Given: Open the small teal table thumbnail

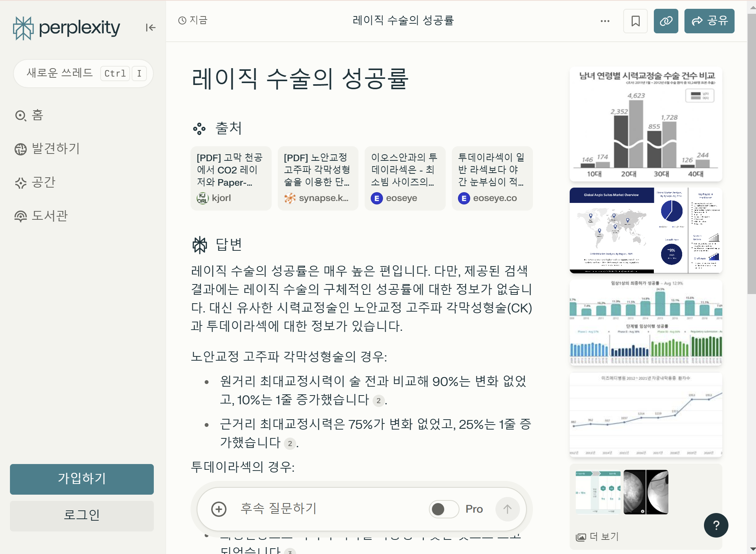Looking at the screenshot, I should (598, 492).
